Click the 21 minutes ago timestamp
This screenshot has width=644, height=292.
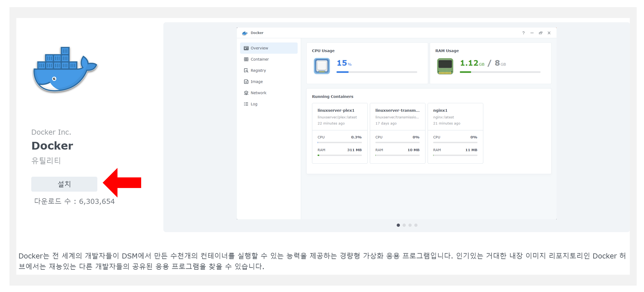click(446, 123)
